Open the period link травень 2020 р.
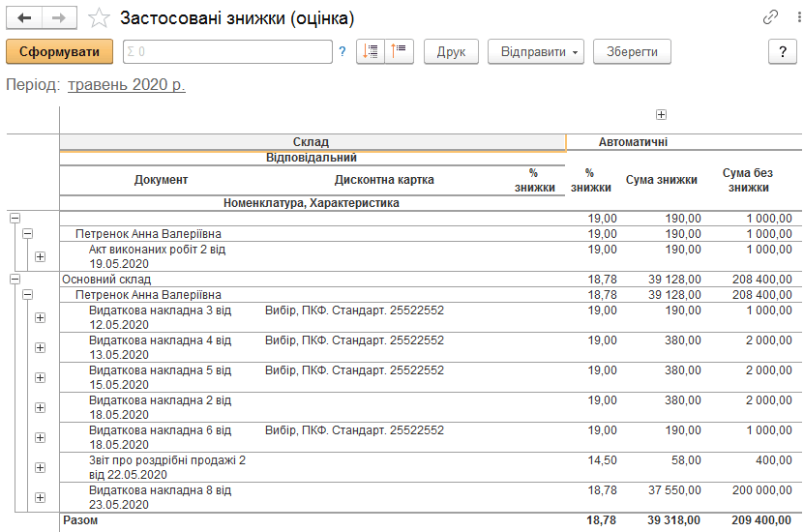Viewport: 804px width, 532px height. point(126,84)
